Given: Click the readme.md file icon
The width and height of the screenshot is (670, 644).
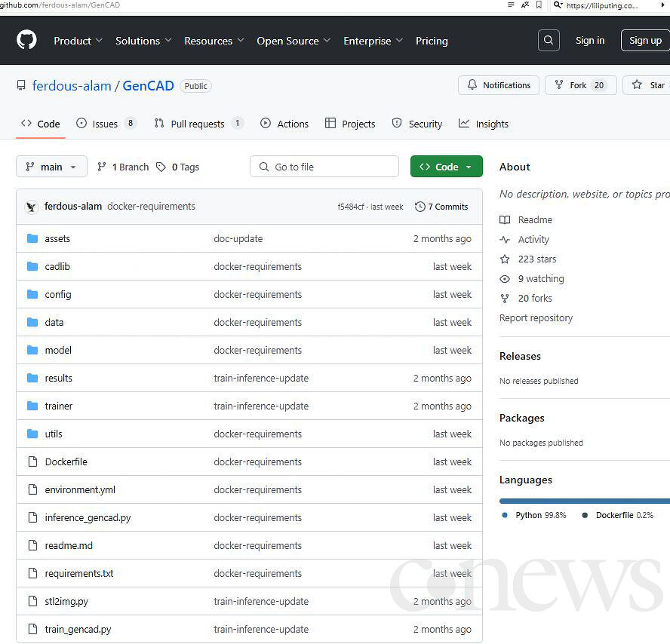Looking at the screenshot, I should pos(32,545).
